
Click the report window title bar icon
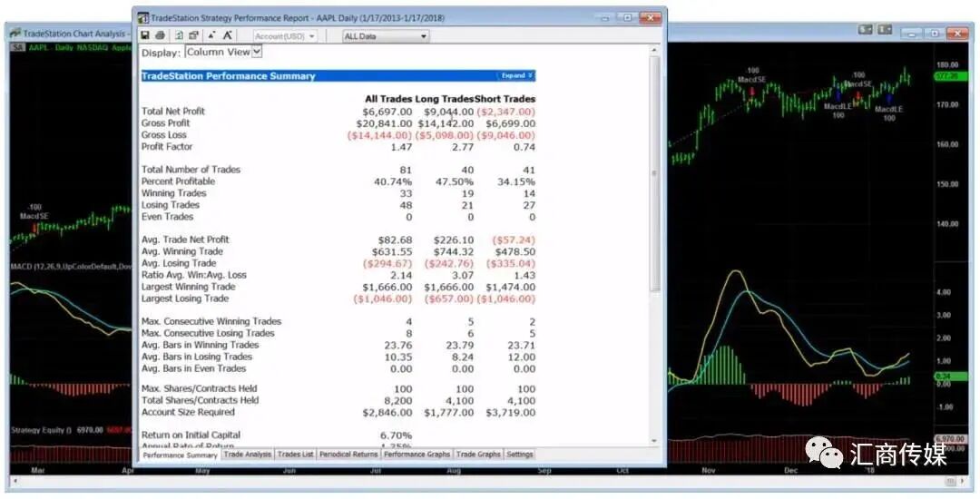click(x=143, y=18)
